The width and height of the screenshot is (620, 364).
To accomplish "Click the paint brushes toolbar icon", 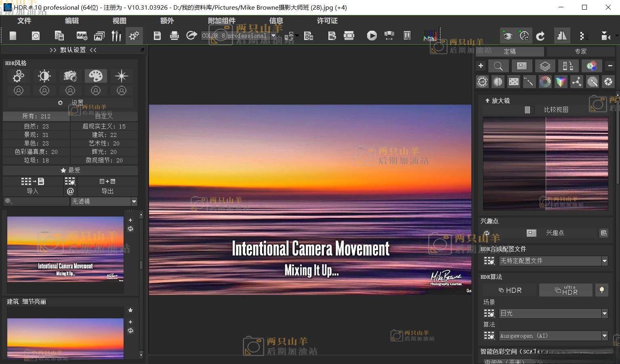I will [116, 36].
